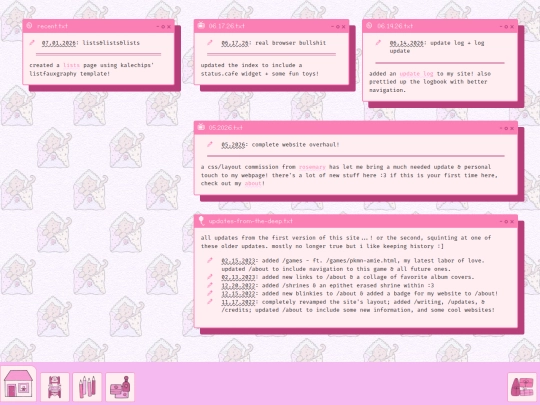Click pencil icon beside 02.15.2023 entry
Screen dimensions: 540x405
(209, 260)
